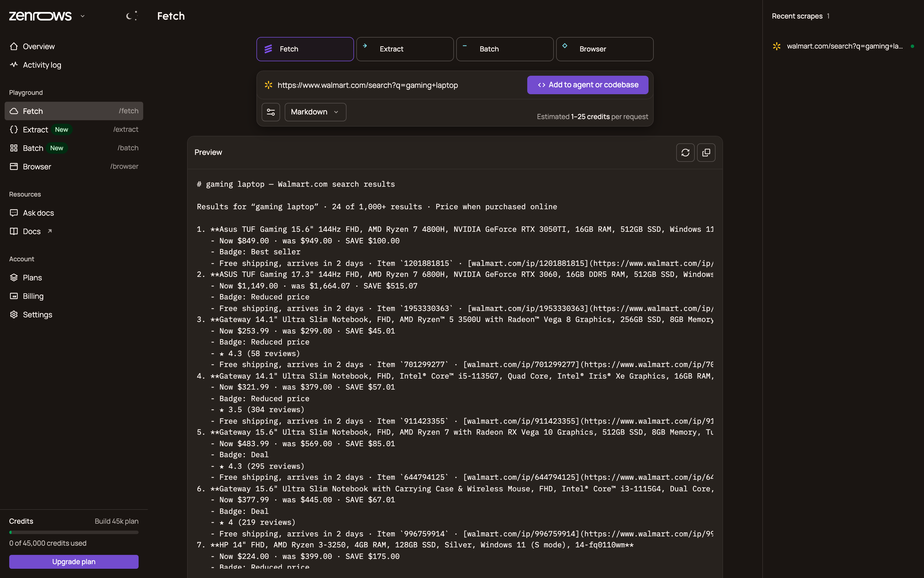Switch to the Browser tab
Image resolution: width=924 pixels, height=578 pixels.
(x=604, y=49)
